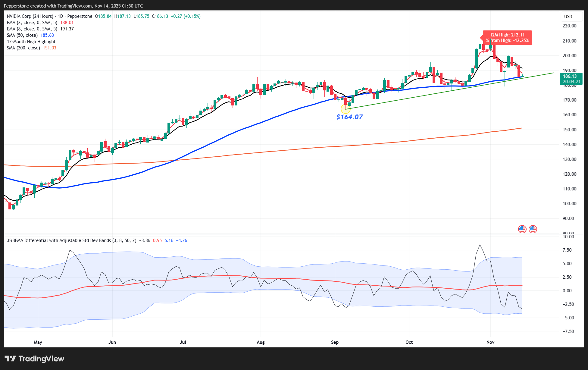The image size is (588, 370).
Task: Click the 1D interval text in chart header
Action: (x=61, y=16)
